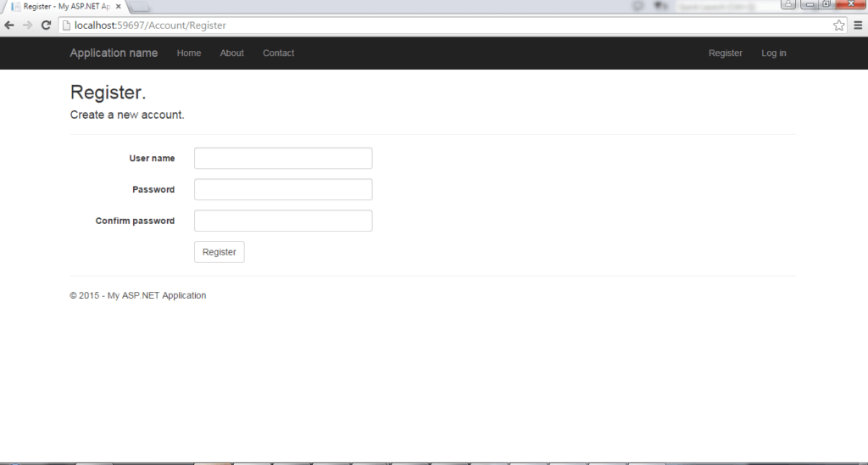The height and width of the screenshot is (465, 868).
Task: Open Application name brand link
Action: coord(114,53)
